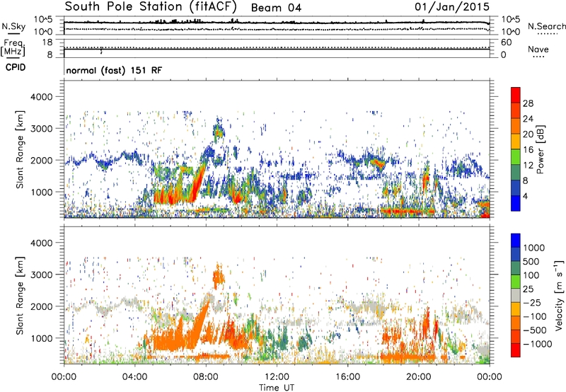566x392 pixels.
Task: Click the orange patch near 3000 km in velocity panel
Action: (x=219, y=277)
